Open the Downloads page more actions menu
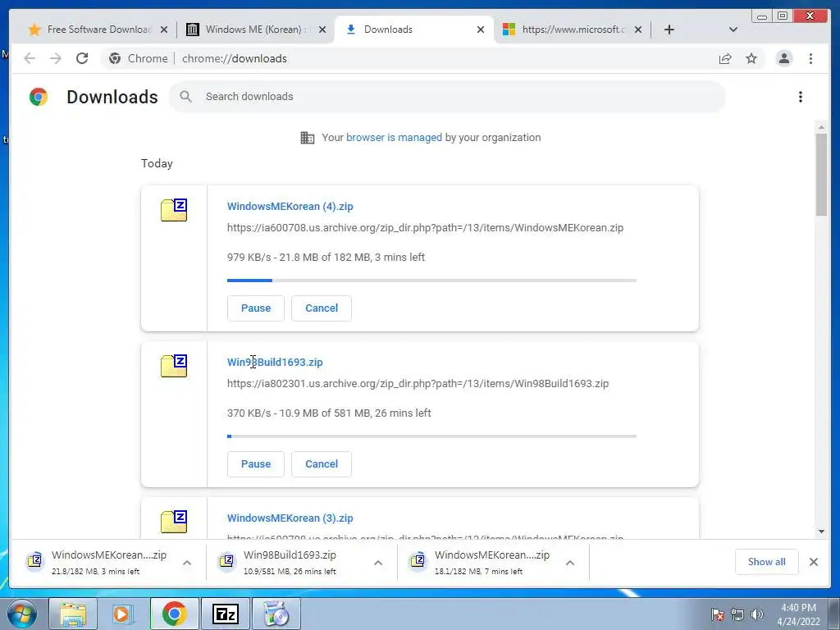Screen dimensions: 840x630 (x=801, y=97)
